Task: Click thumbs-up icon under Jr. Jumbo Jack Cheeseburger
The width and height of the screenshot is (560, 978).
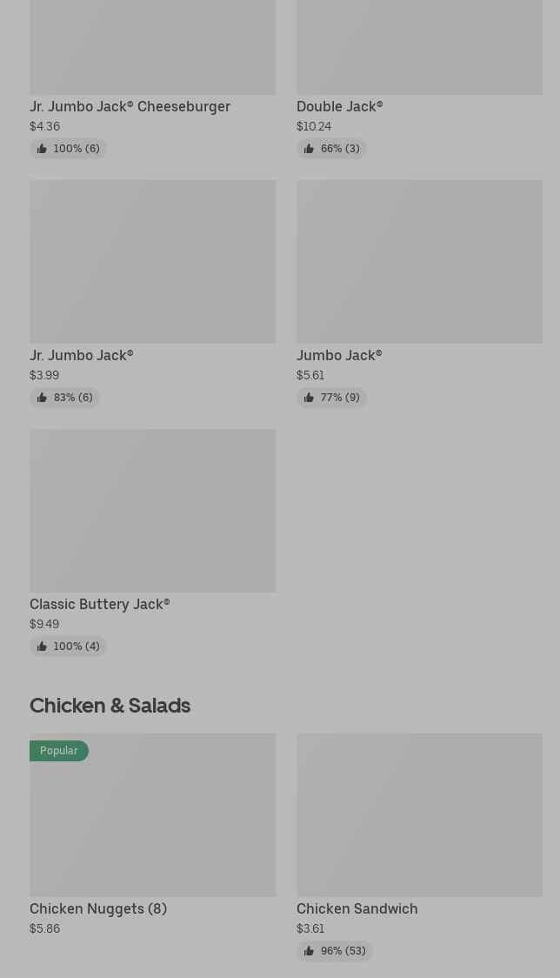Action: tap(42, 149)
